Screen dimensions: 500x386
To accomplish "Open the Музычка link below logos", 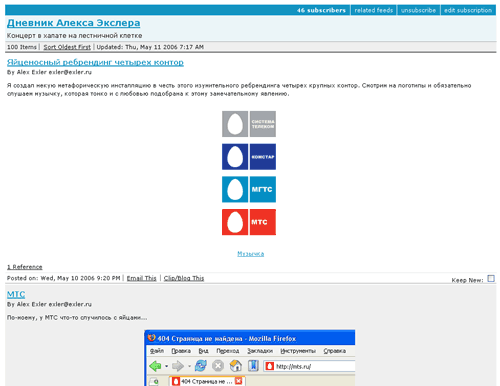I will click(x=251, y=254).
